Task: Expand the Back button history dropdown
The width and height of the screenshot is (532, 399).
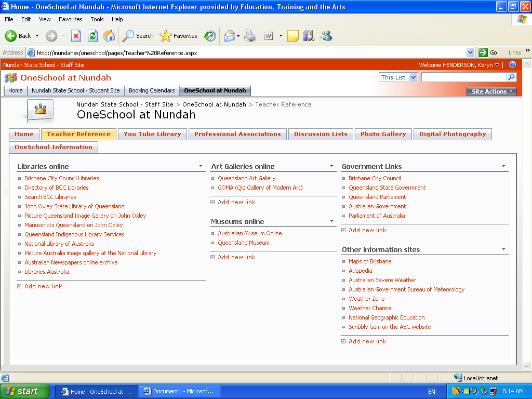Action: pos(37,36)
